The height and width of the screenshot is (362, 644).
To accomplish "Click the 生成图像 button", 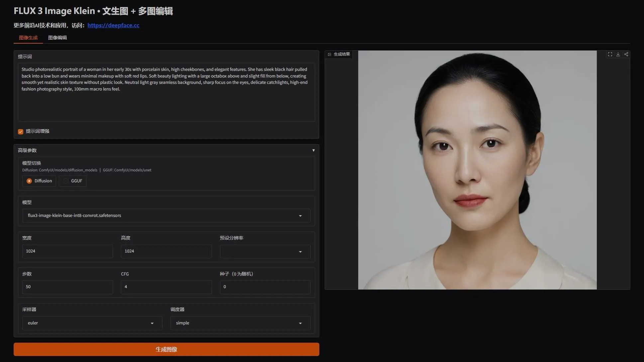I will coord(166,349).
